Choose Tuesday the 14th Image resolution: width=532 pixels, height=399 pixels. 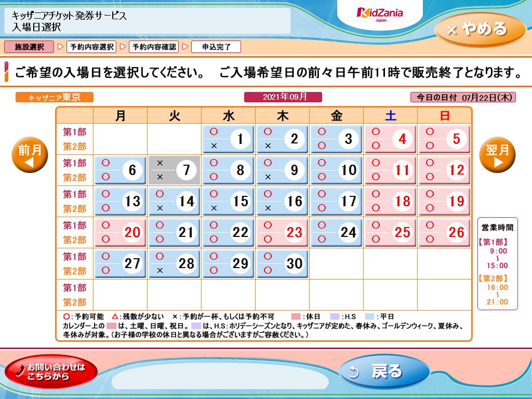tap(175, 201)
